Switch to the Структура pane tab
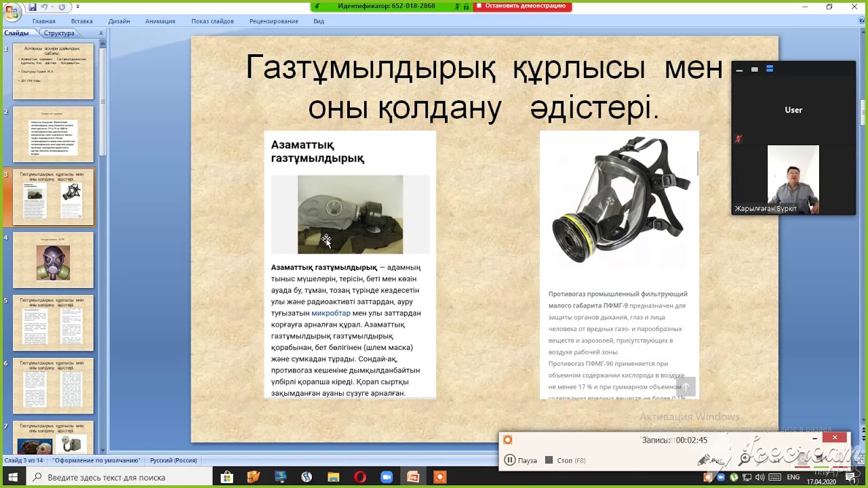 click(x=59, y=33)
